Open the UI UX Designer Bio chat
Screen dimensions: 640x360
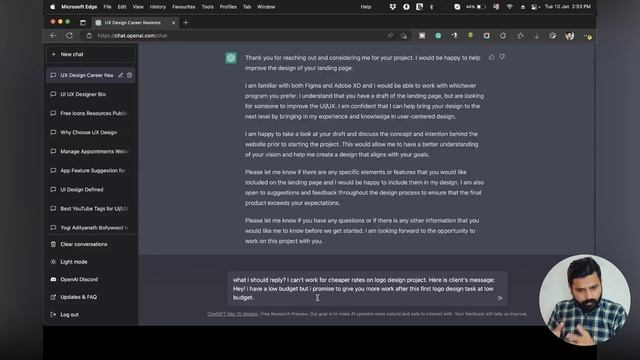pyautogui.click(x=91, y=94)
